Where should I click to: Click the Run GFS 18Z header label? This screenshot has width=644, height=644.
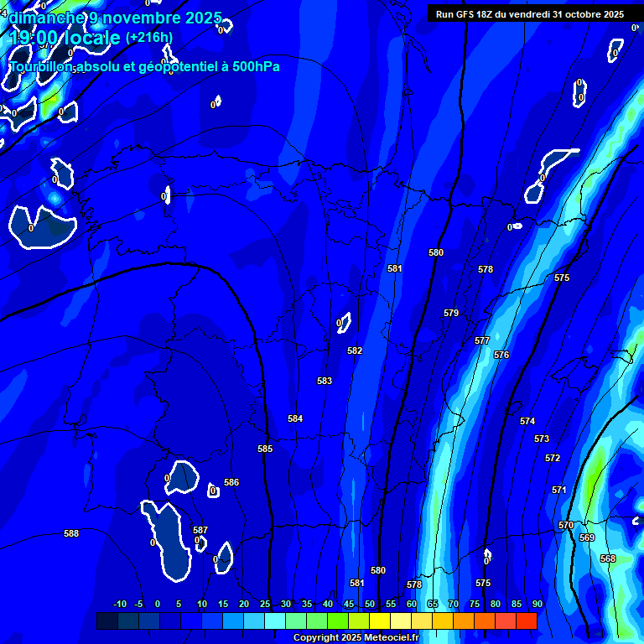tap(529, 14)
